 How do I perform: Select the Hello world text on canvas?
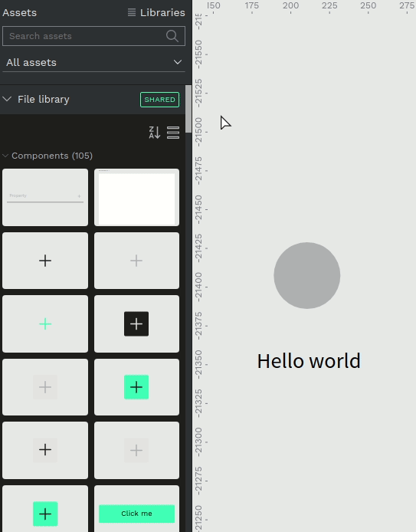(x=309, y=360)
